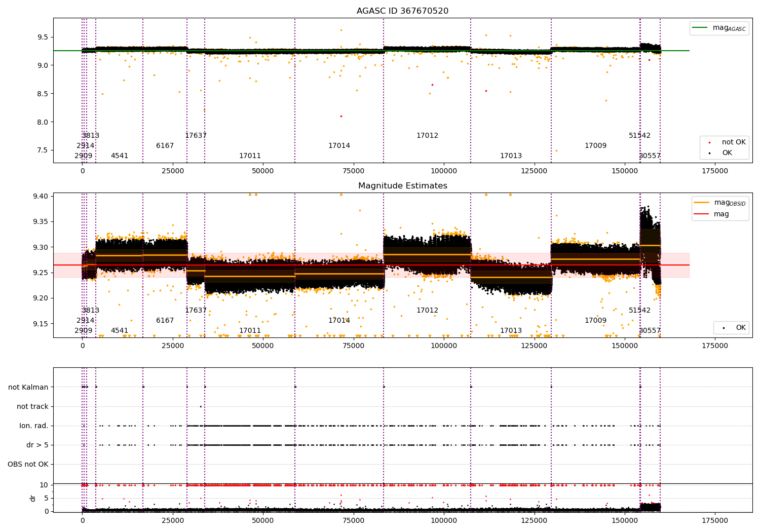The image size is (760, 532).
Task: Click OBSID label 51542 in the Magnitude Estimates plot
Action: (x=640, y=311)
